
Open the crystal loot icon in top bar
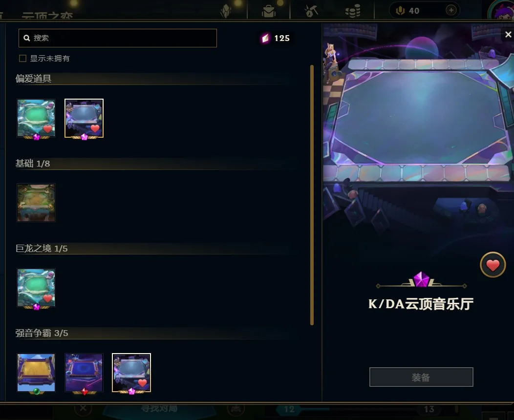(x=226, y=11)
